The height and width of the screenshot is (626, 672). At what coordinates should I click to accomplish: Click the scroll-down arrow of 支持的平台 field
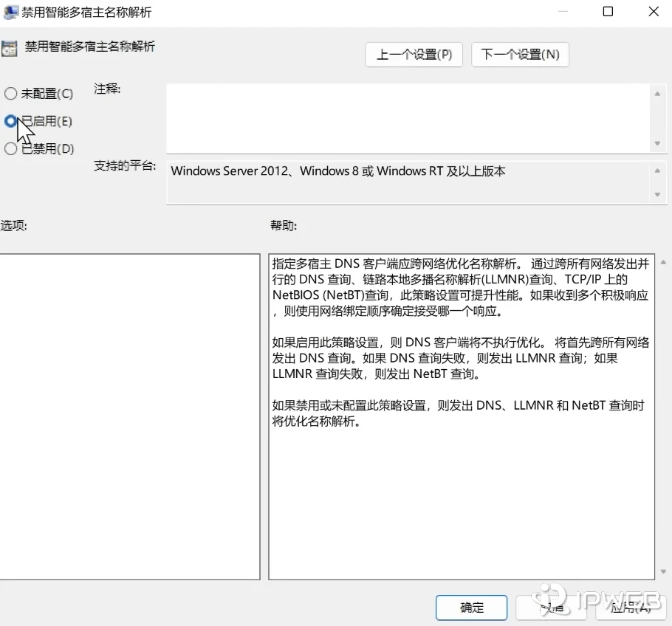(657, 193)
